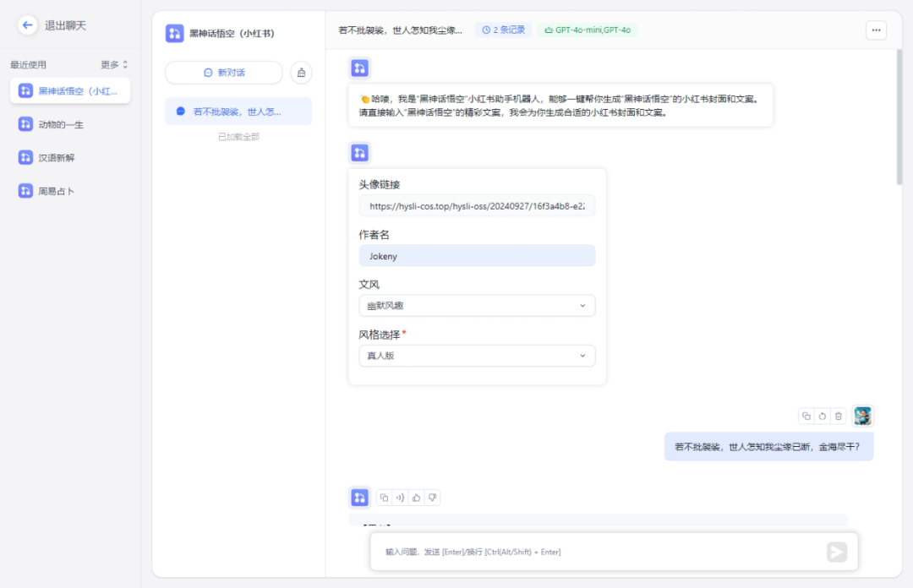The height and width of the screenshot is (588, 913).
Task: Open the three-dot more options menu
Action: click(x=876, y=30)
